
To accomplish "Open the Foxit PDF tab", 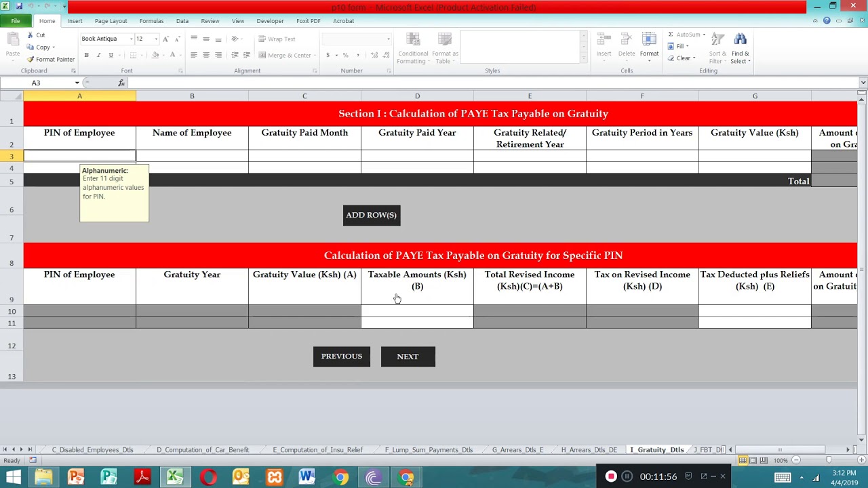I will (308, 21).
